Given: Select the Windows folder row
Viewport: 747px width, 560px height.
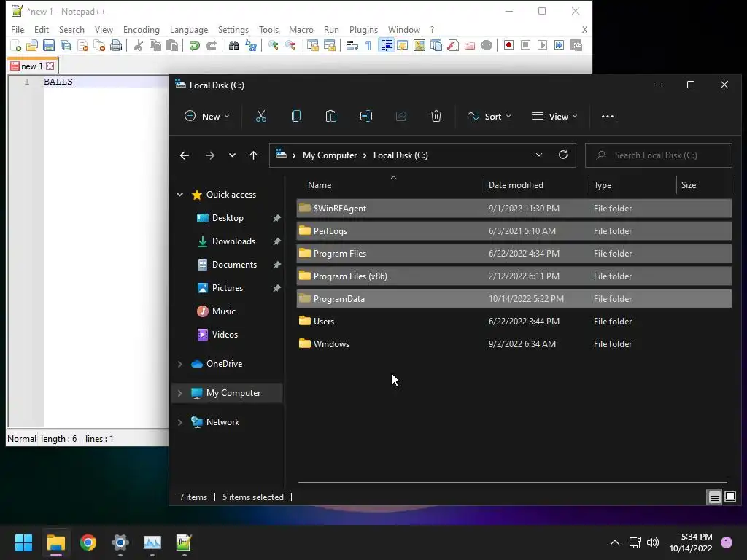Looking at the screenshot, I should pyautogui.click(x=514, y=344).
